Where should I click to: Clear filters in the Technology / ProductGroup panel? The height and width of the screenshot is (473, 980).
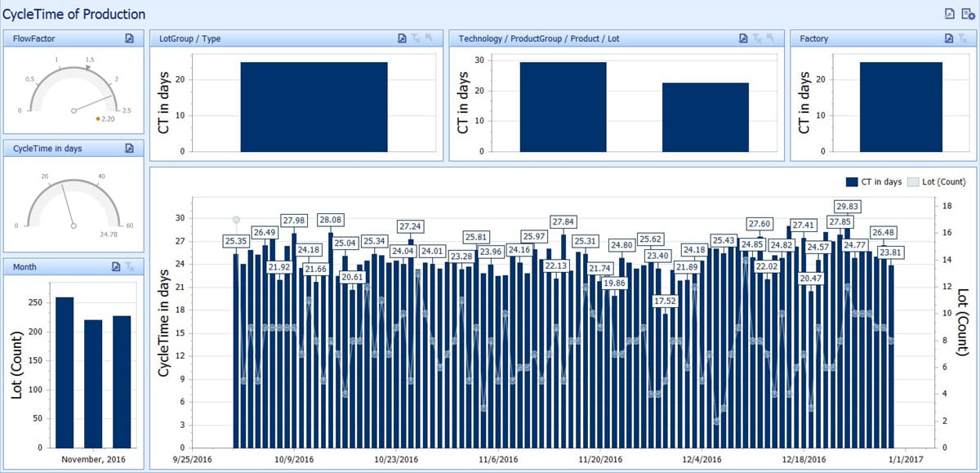pos(758,38)
